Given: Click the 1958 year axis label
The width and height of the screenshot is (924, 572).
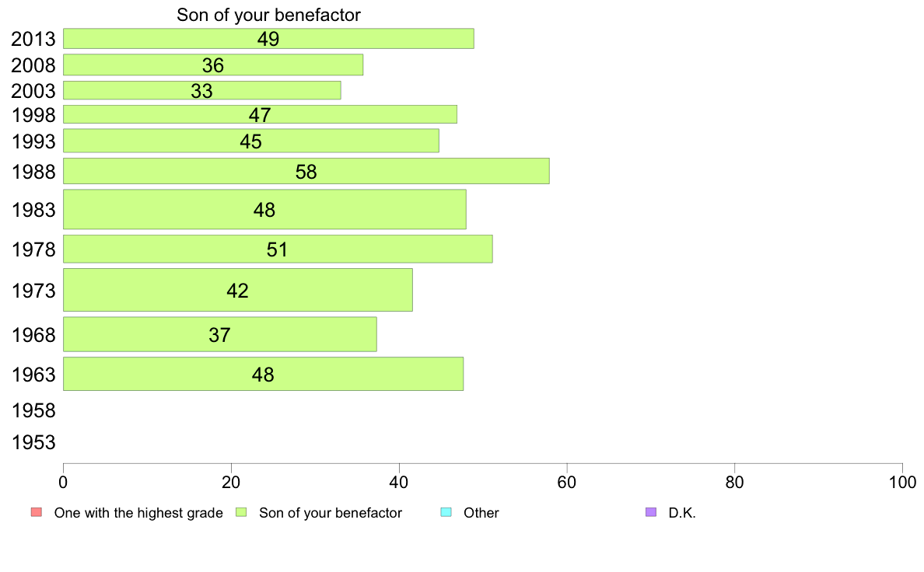Looking at the screenshot, I should point(33,410).
